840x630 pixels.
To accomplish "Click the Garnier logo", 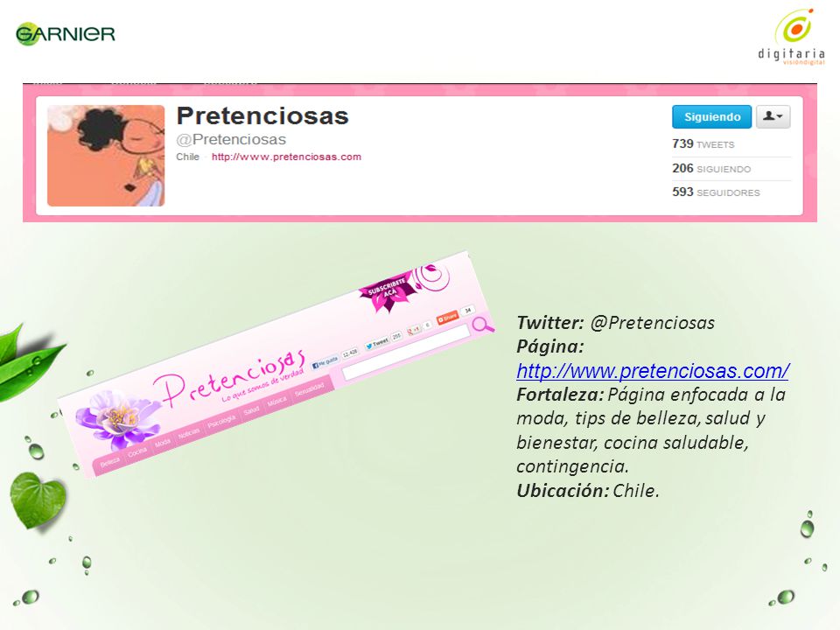I will (x=66, y=34).
